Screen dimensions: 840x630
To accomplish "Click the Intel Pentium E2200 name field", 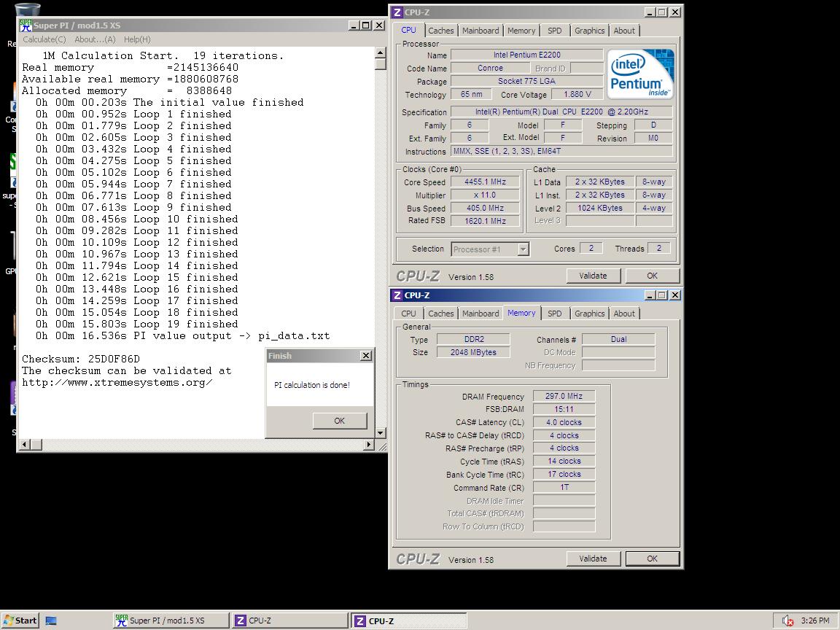I will [526, 55].
